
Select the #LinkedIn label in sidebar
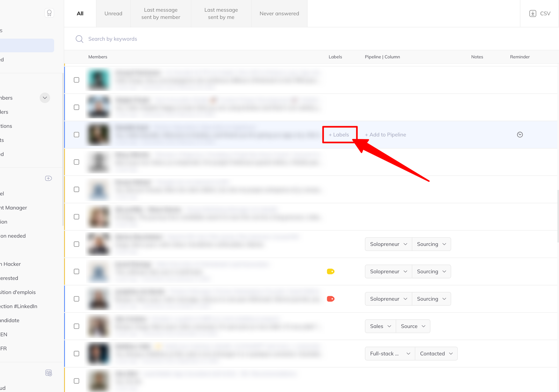pyautogui.click(x=19, y=306)
